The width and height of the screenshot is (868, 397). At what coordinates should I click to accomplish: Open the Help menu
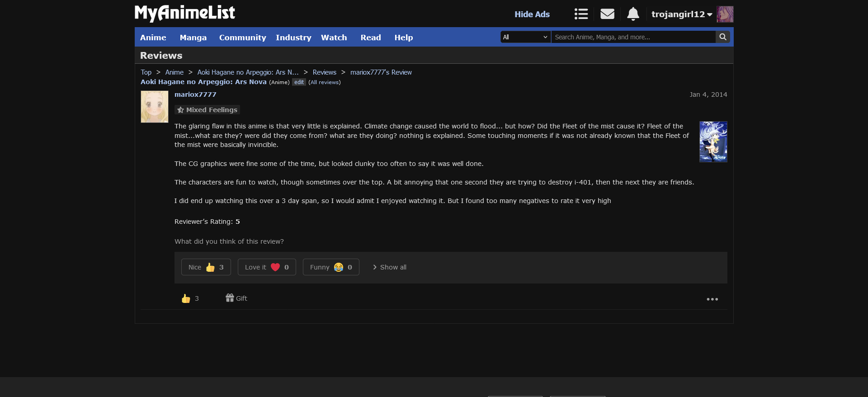click(x=404, y=38)
